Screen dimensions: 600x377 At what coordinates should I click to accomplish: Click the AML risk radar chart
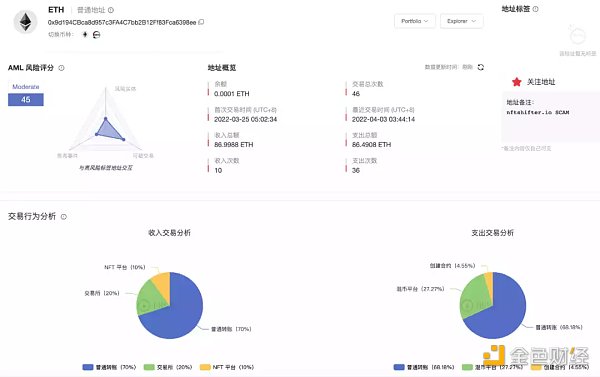(x=106, y=121)
